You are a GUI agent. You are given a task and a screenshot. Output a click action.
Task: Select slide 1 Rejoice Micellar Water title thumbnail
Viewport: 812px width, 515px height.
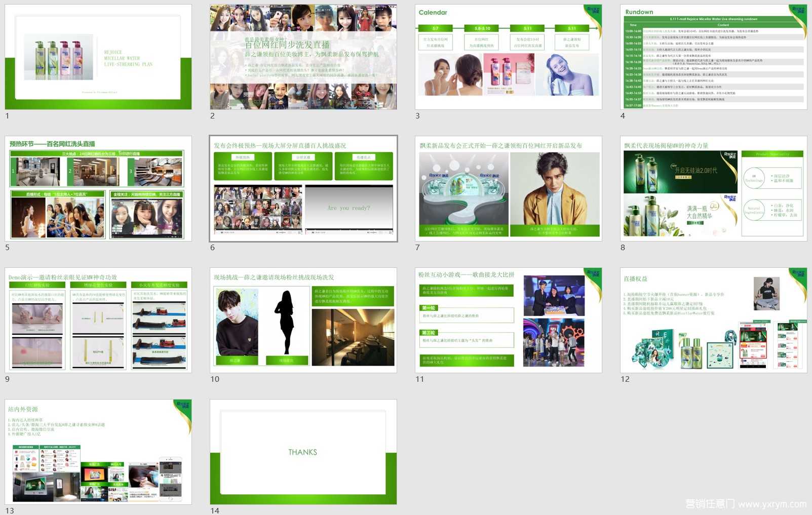tap(98, 57)
